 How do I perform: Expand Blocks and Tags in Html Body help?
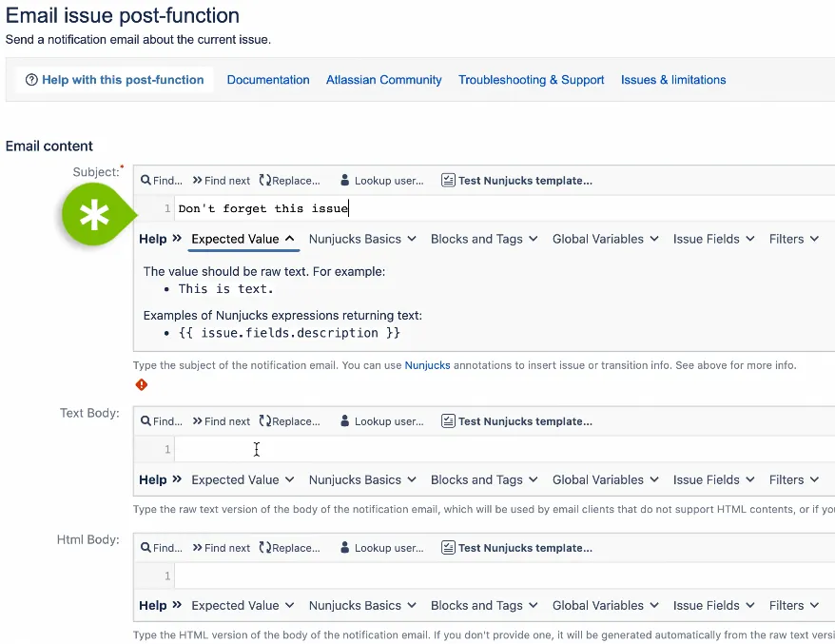pyautogui.click(x=483, y=606)
